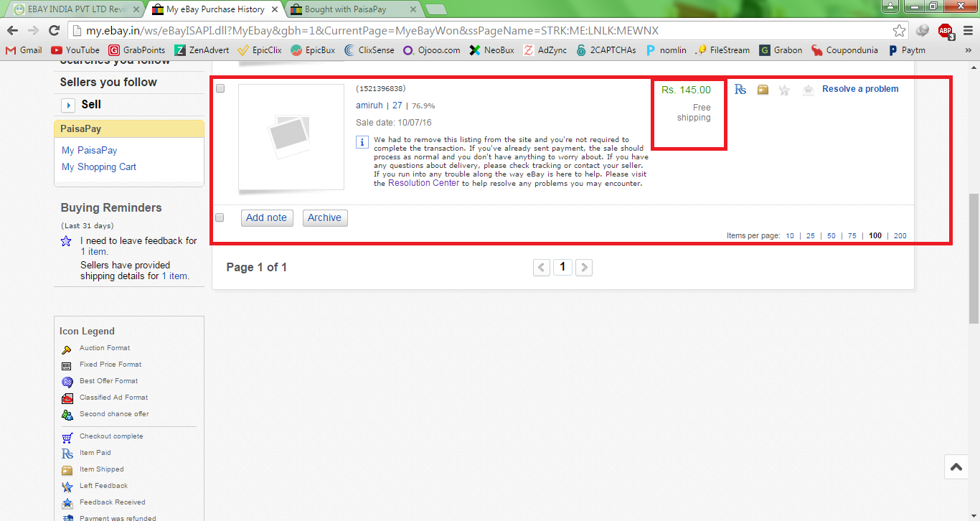980x521 pixels.
Task: Click the Feedback Received icon in item row
Action: (x=808, y=90)
